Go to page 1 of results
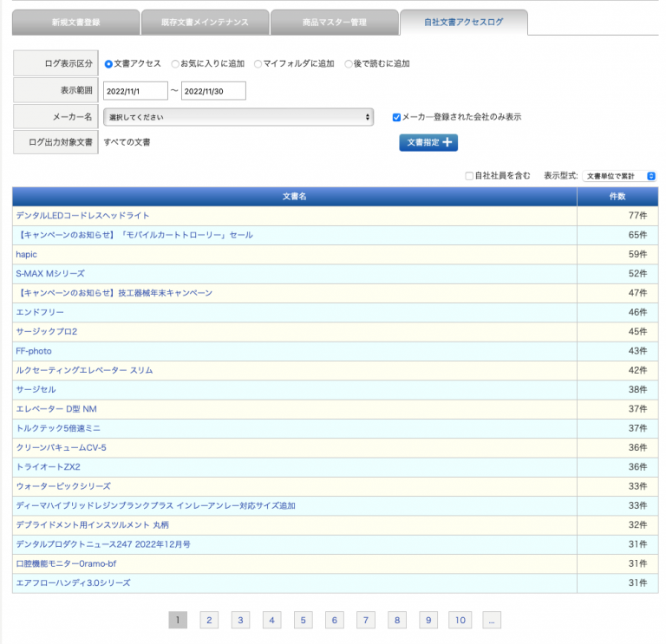The height and width of the screenshot is (644, 666). (178, 620)
